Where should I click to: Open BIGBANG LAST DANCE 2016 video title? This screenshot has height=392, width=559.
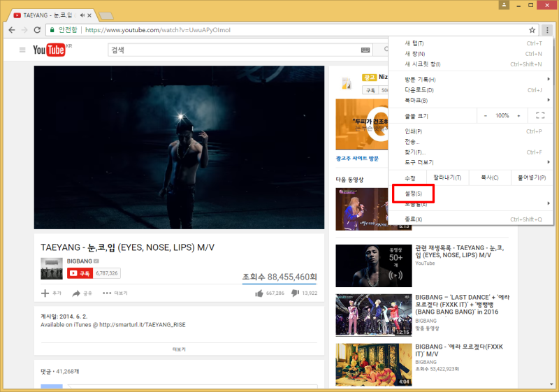[463, 305]
